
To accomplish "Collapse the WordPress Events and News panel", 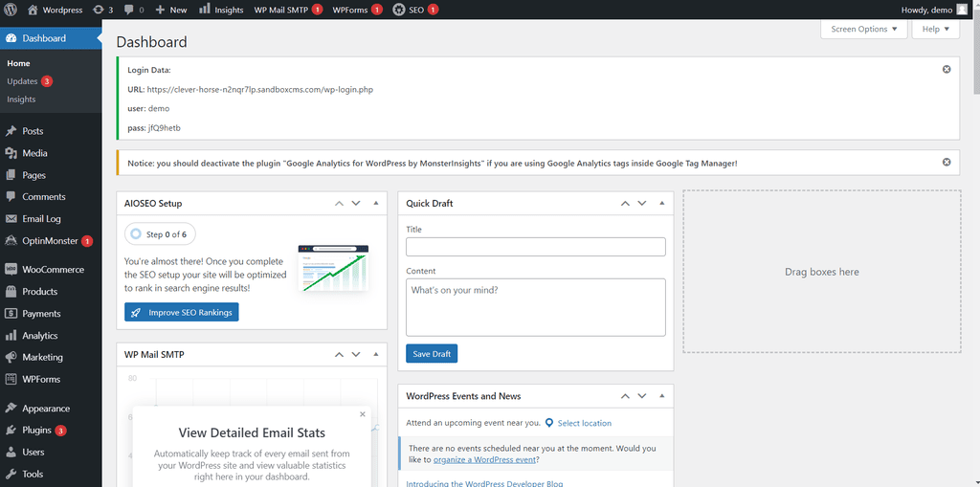I will [662, 396].
